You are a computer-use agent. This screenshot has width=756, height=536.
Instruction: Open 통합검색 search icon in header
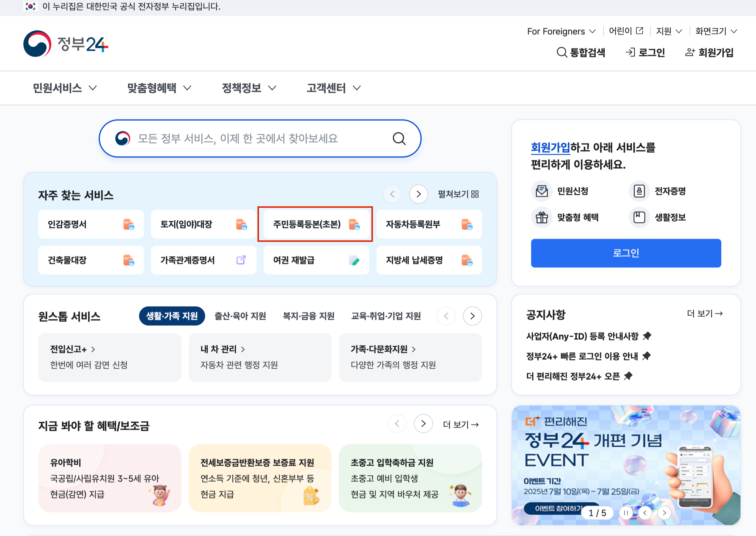pyautogui.click(x=562, y=52)
